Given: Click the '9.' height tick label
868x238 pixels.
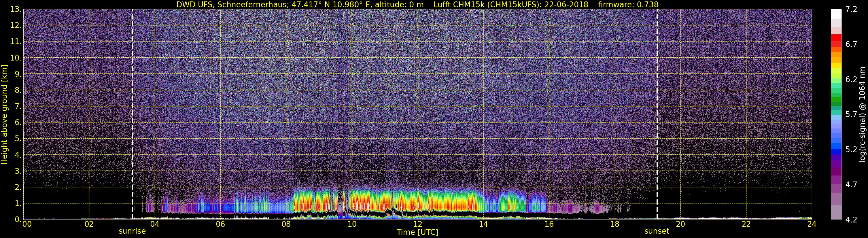Looking at the screenshot, I should [18, 74].
